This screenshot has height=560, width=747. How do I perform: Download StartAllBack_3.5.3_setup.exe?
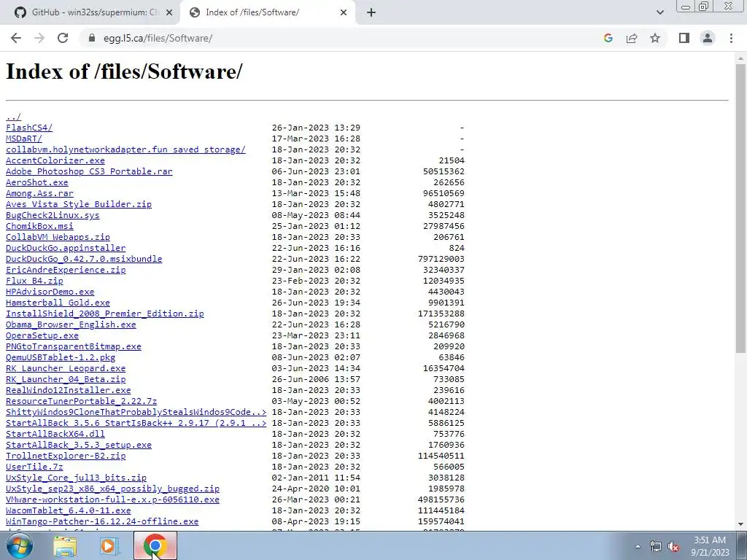click(79, 446)
